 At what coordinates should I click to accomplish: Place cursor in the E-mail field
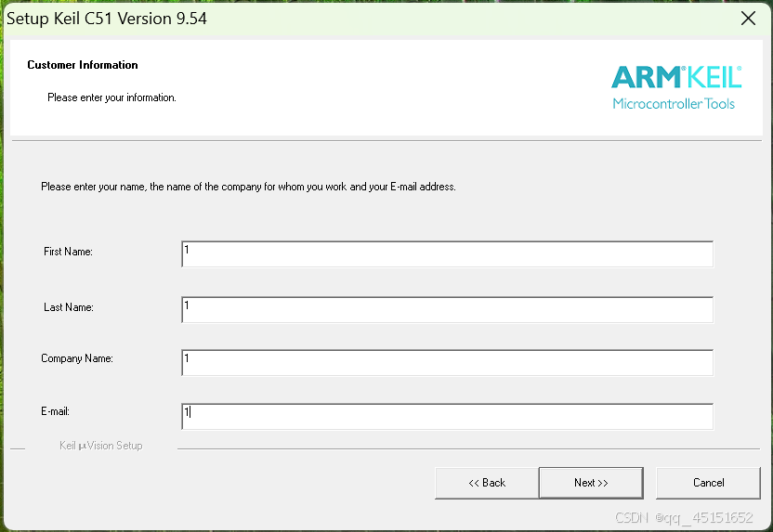(x=447, y=416)
